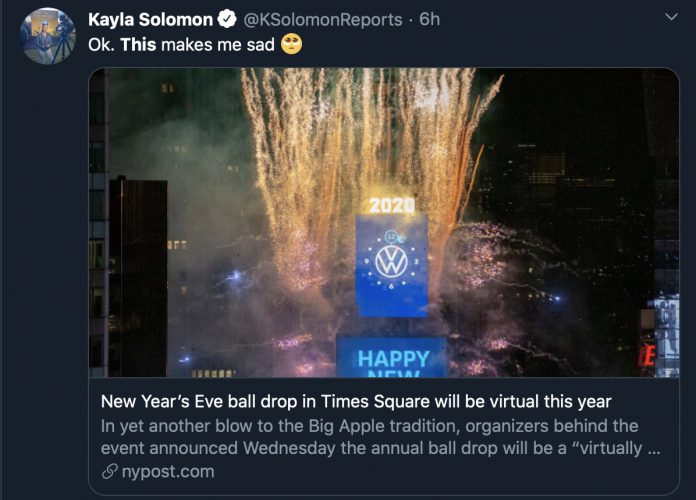Click the bold word "This" in tweet

(138, 44)
